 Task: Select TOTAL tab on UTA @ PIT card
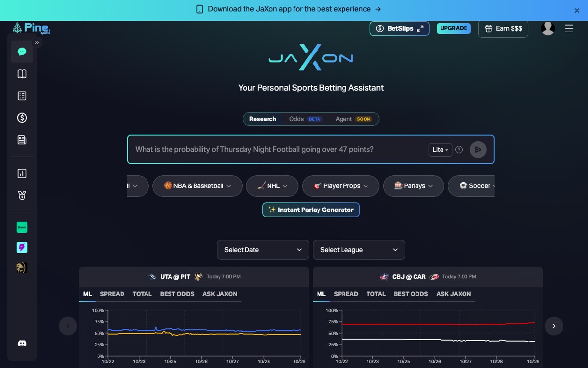tap(142, 294)
